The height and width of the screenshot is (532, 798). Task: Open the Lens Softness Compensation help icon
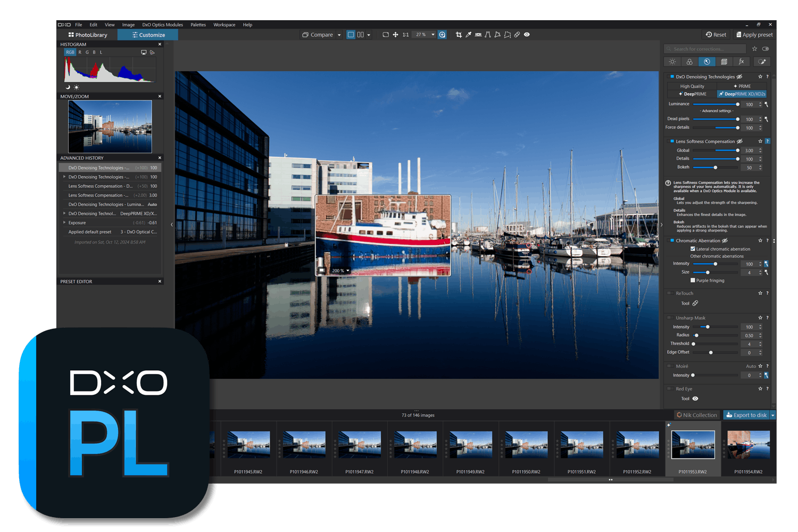pos(767,142)
